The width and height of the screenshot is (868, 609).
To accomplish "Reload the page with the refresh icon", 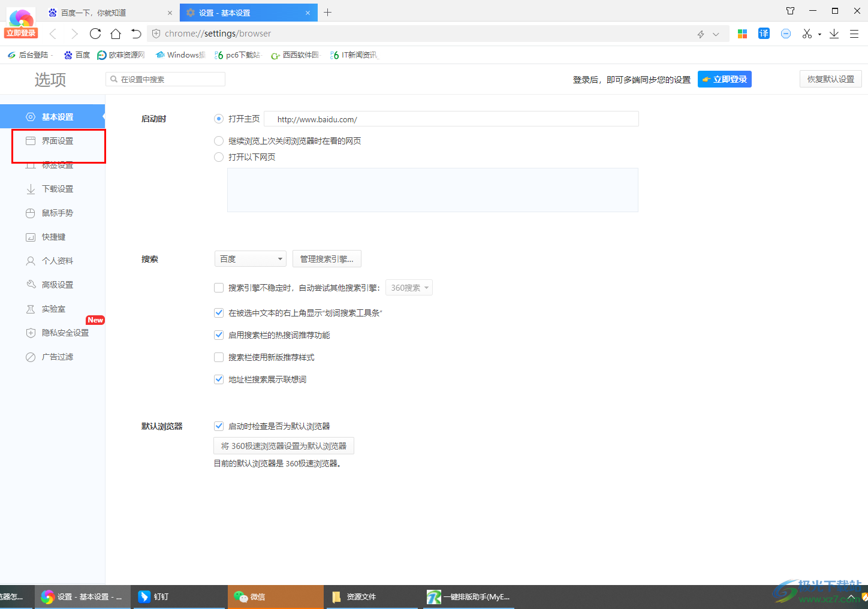I will pyautogui.click(x=95, y=34).
